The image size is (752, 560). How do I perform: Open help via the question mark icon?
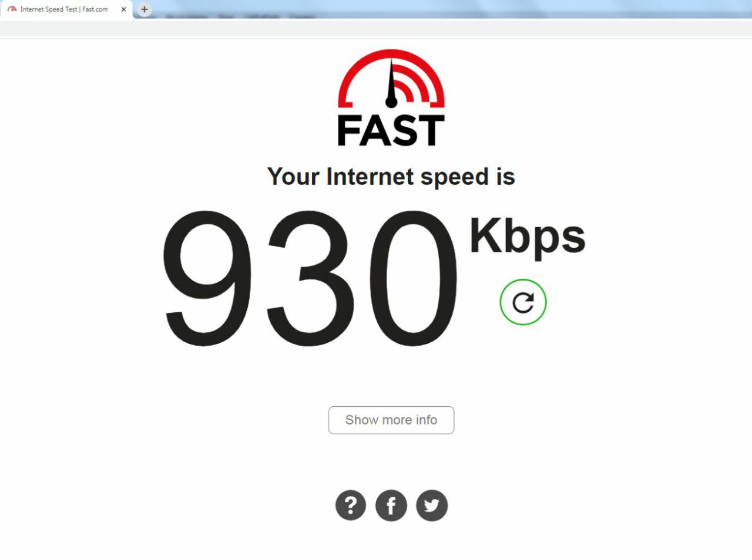click(x=351, y=505)
